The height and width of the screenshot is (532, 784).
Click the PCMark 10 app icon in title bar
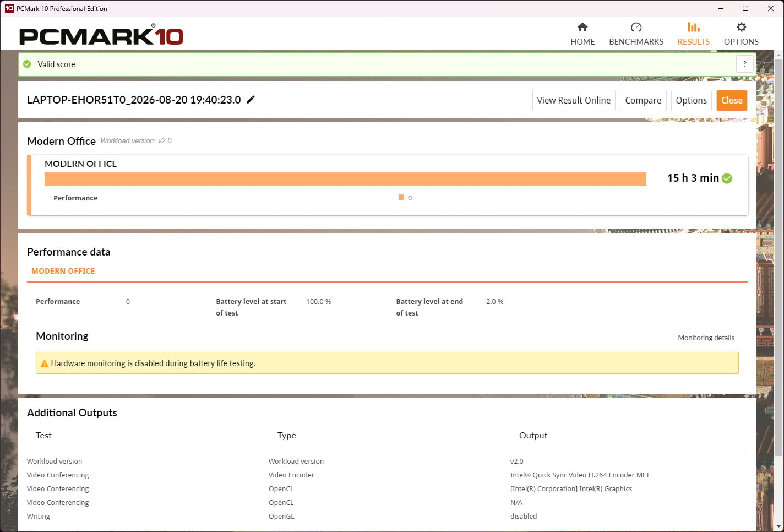pos(9,8)
